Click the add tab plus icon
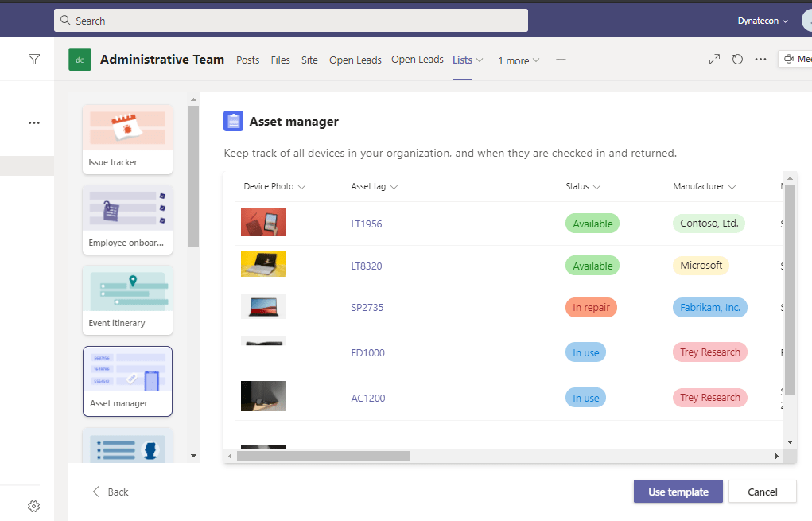This screenshot has width=812, height=521. (x=561, y=60)
